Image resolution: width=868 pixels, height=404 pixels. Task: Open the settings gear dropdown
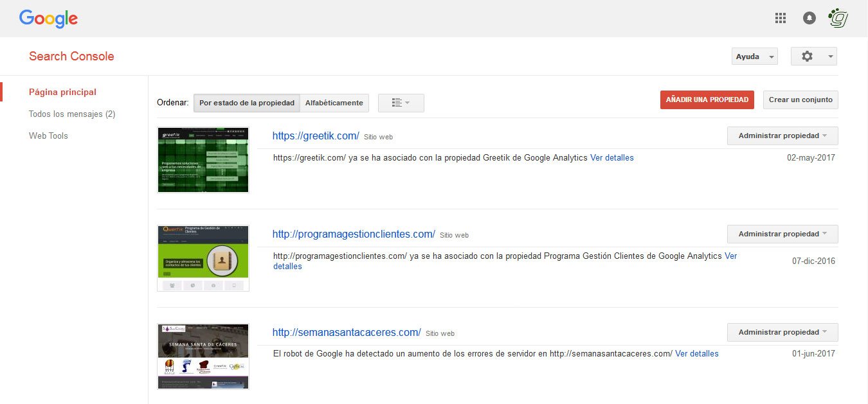pyautogui.click(x=813, y=57)
